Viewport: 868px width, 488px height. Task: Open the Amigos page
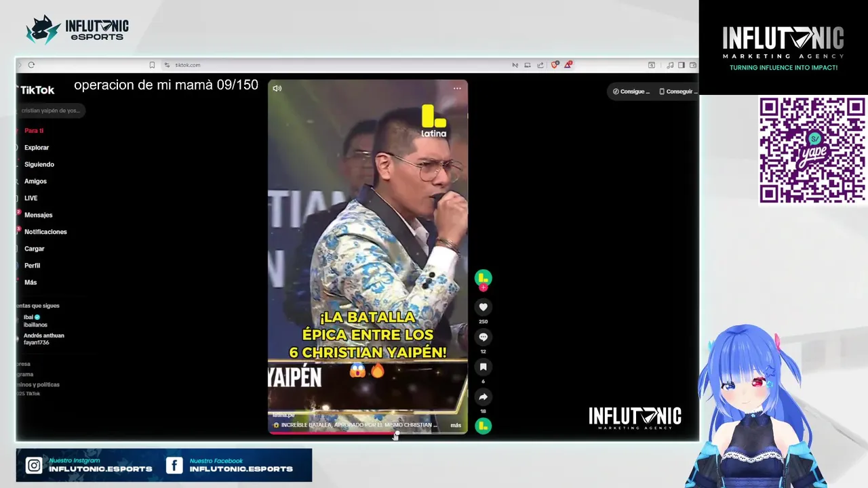point(35,182)
